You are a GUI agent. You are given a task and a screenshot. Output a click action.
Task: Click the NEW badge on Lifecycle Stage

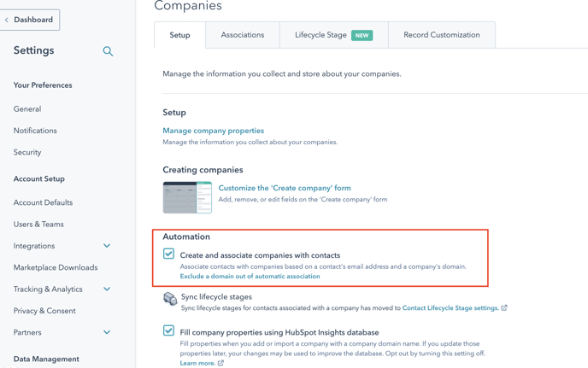pos(362,35)
